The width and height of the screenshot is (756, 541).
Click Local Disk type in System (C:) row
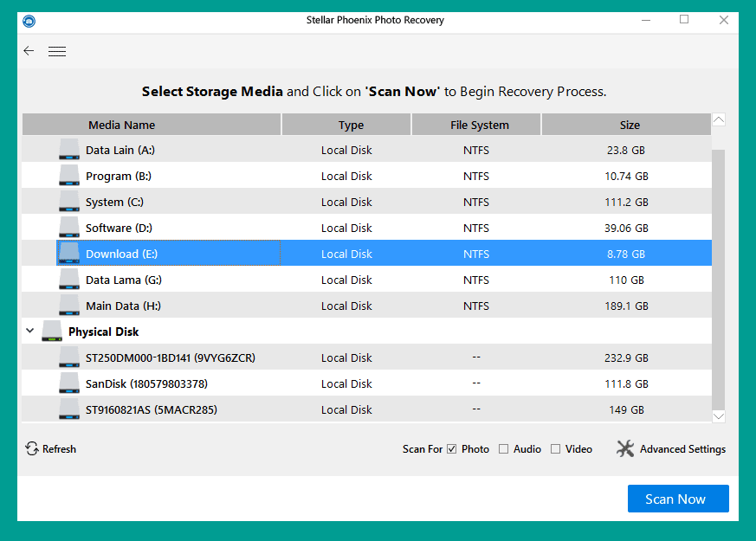point(346,203)
